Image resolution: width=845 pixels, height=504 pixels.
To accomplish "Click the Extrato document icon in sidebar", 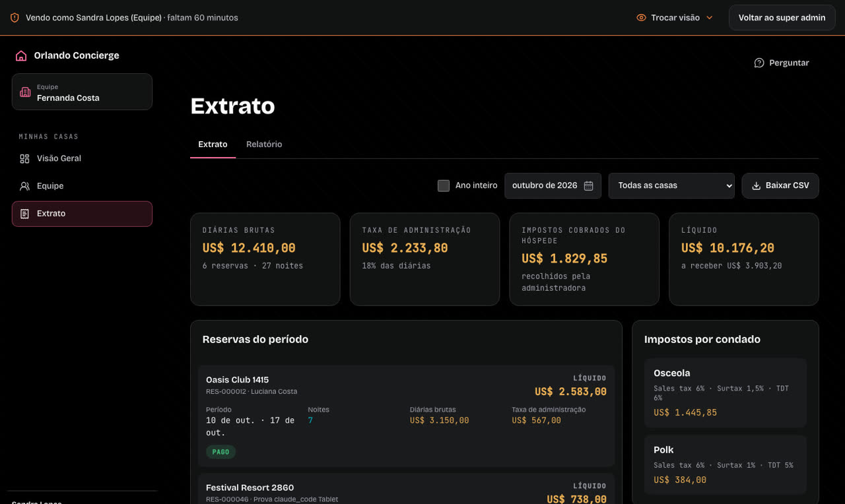I will (x=24, y=214).
